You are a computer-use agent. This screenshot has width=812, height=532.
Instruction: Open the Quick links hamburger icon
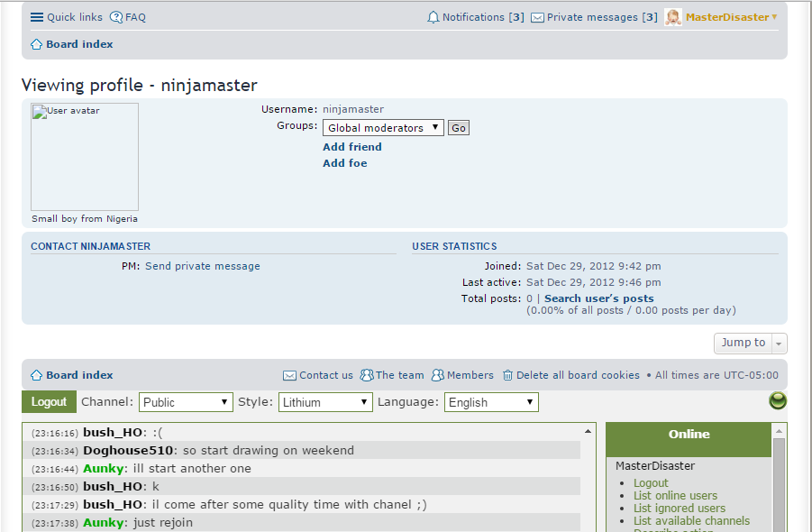click(37, 17)
